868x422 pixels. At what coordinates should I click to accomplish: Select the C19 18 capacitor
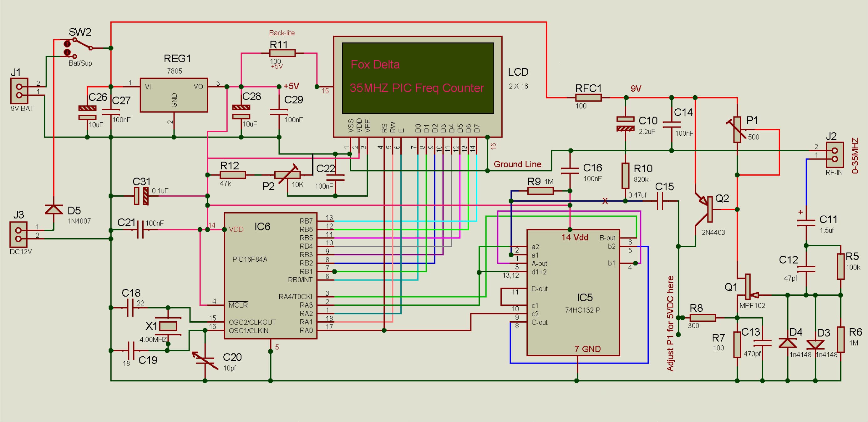tap(130, 351)
